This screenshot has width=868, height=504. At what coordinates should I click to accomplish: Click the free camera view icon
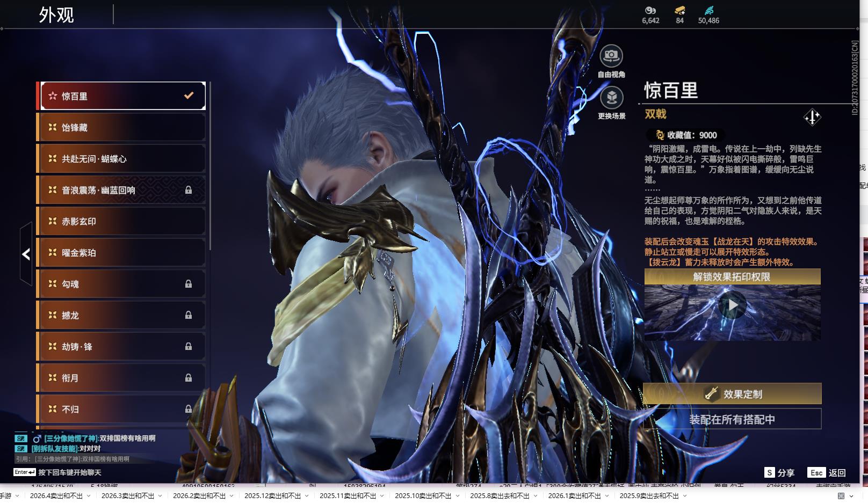(x=611, y=55)
